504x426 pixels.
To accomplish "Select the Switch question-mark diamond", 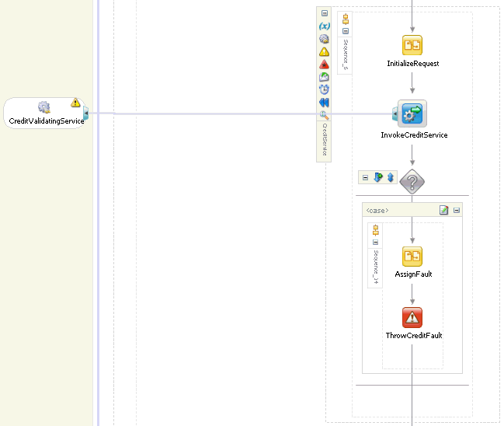I will click(412, 182).
